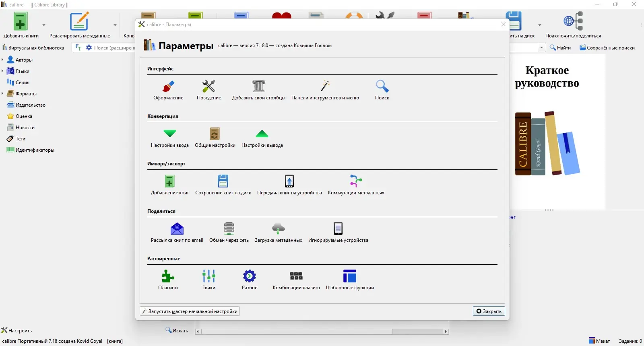Click Виртуальная библиотека button
The image size is (644, 346).
point(33,47)
